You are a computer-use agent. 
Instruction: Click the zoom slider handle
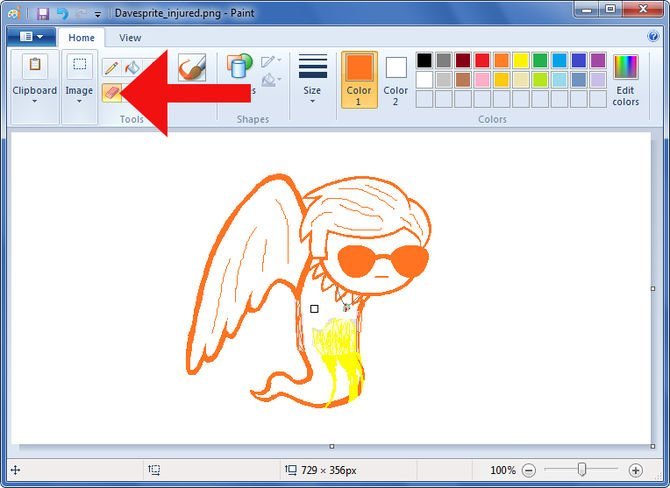(x=581, y=470)
